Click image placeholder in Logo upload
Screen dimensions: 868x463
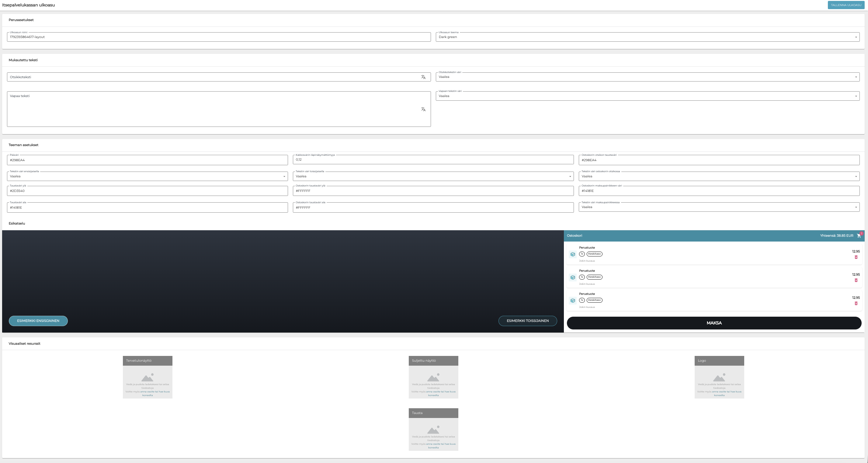(719, 377)
